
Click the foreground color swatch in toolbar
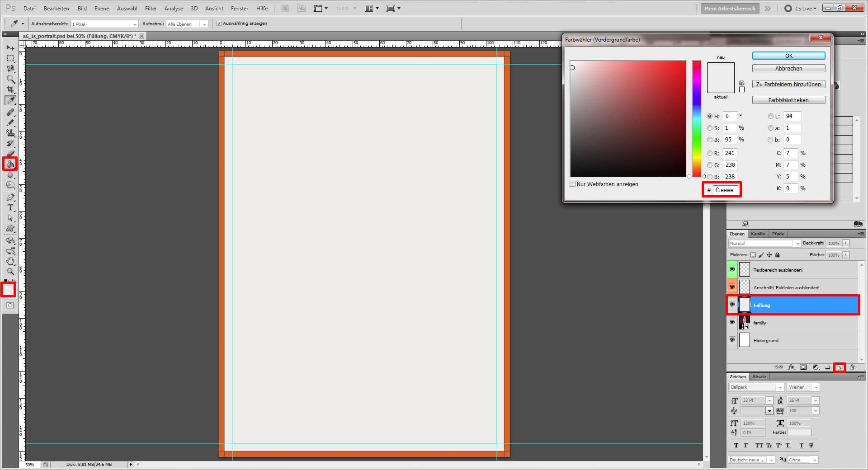point(8,289)
